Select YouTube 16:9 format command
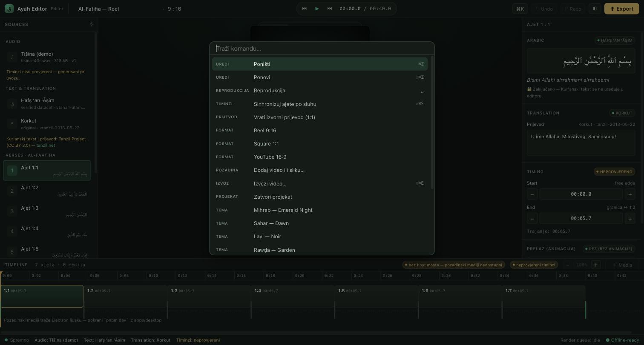644x345 pixels. 319,157
